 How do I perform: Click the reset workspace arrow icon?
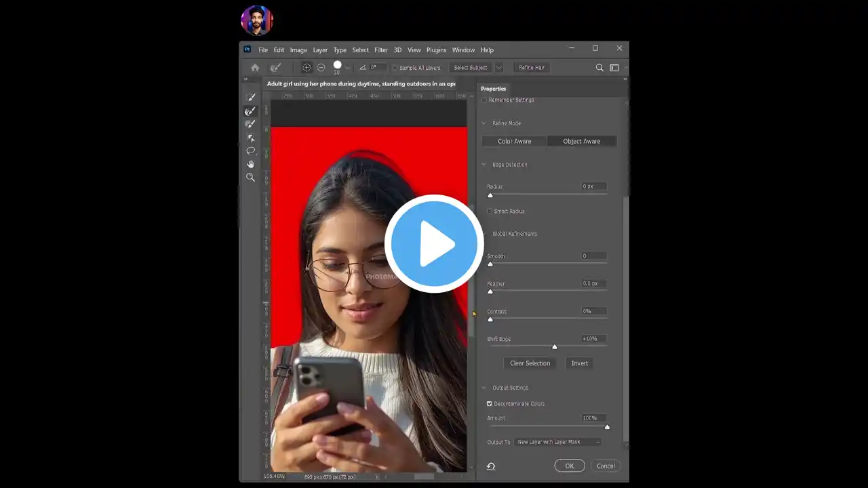[491, 466]
